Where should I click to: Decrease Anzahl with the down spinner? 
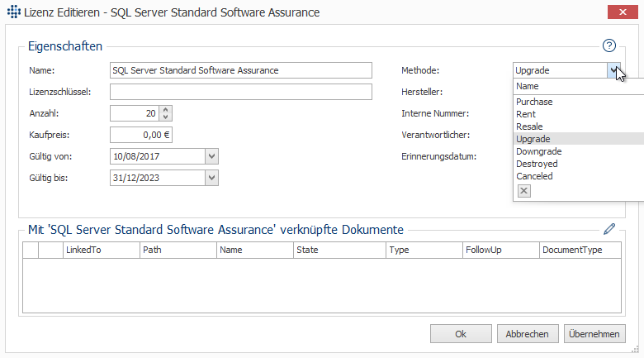pyautogui.click(x=165, y=117)
